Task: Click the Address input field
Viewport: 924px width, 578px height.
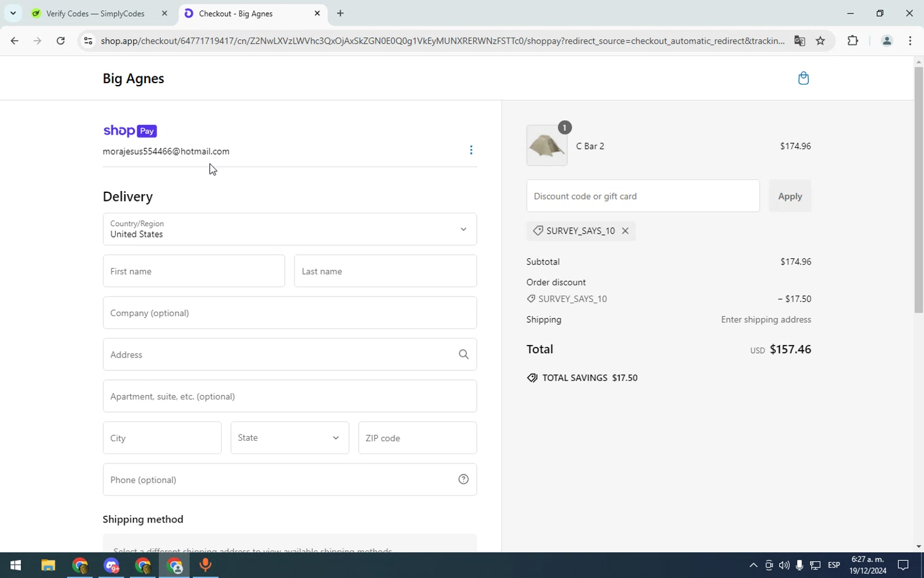Action: click(x=290, y=354)
